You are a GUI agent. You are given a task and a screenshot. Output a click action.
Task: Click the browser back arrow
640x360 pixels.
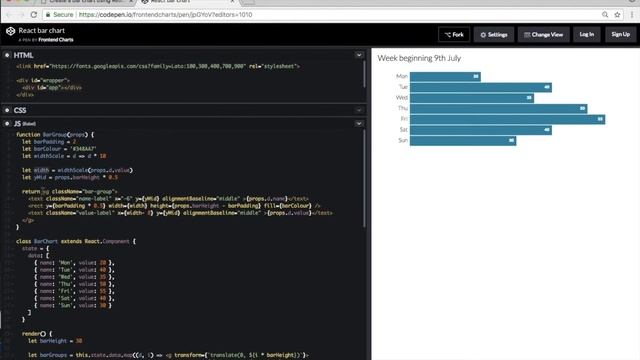pos(9,15)
